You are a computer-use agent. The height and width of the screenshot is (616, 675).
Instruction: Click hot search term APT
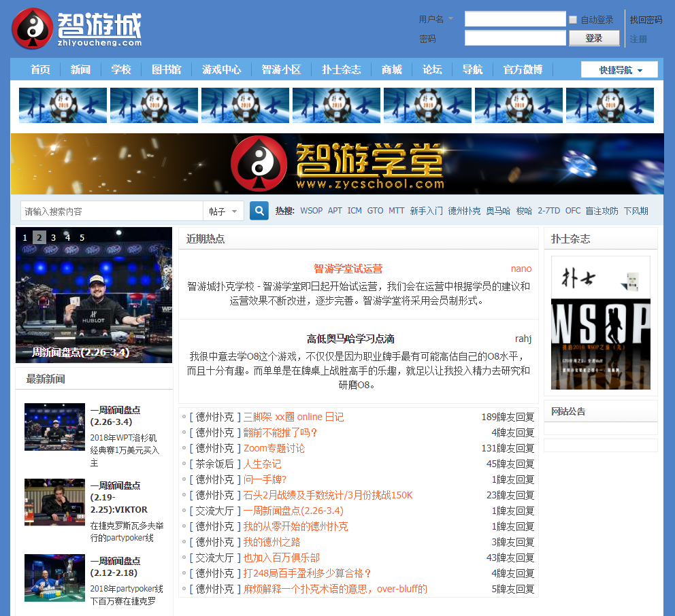click(335, 211)
